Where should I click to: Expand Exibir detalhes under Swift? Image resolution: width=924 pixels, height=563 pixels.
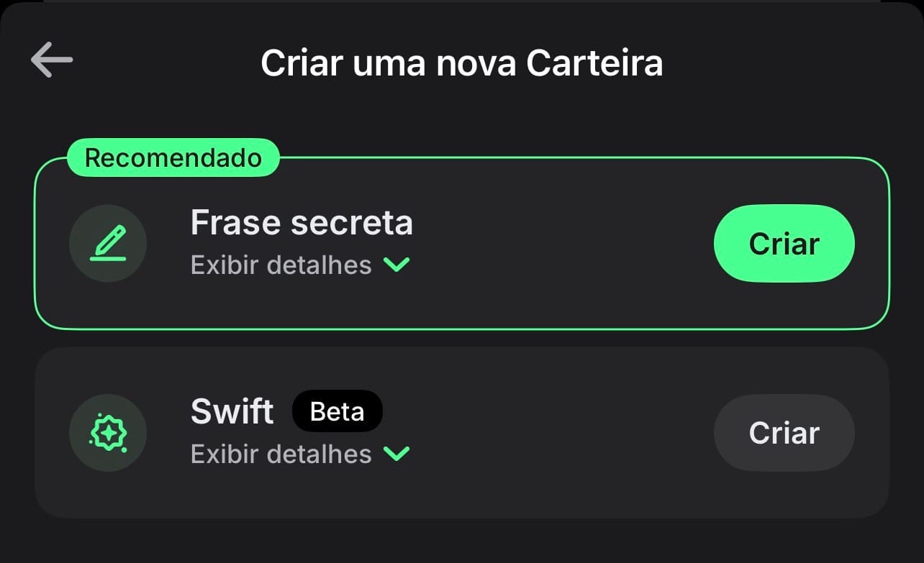point(300,454)
